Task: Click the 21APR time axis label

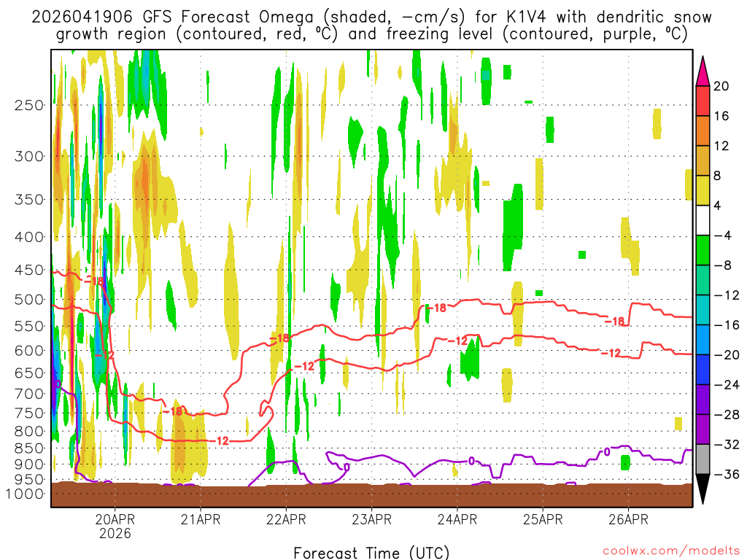Action: click(201, 519)
